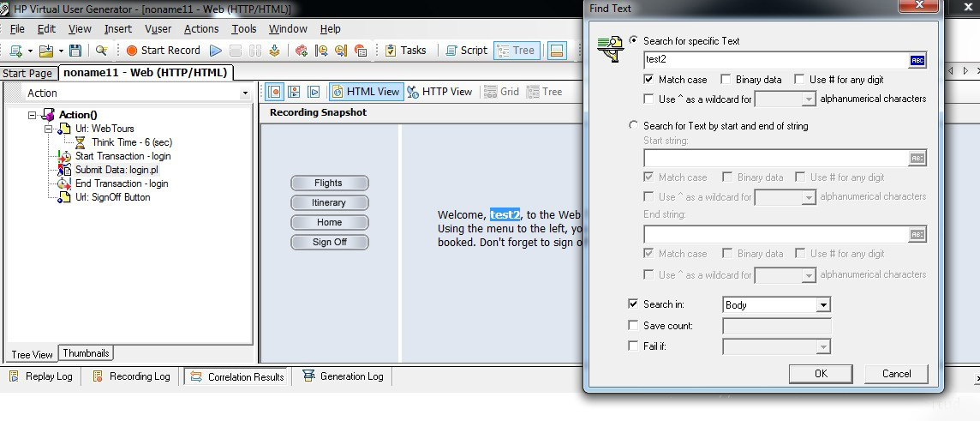Open the Replay Log tab
980x421 pixels.
41,376
